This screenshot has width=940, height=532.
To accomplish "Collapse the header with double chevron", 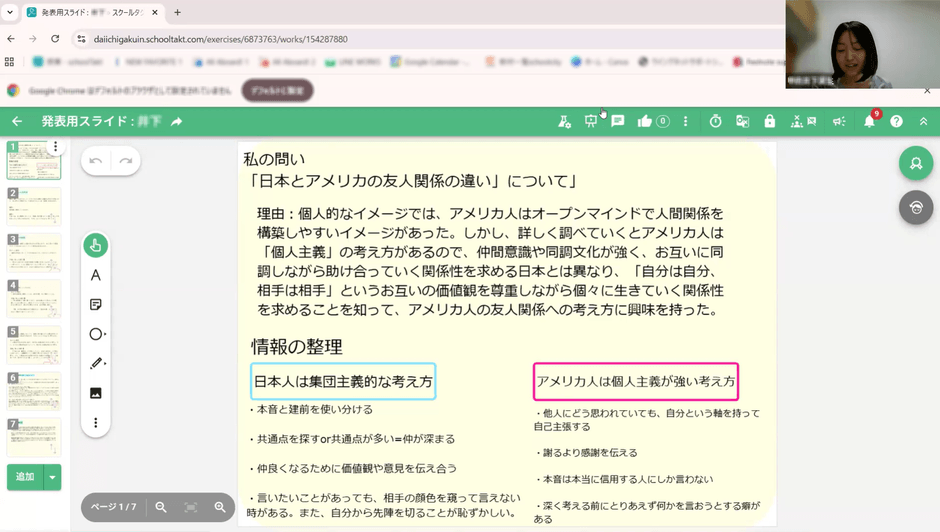I will pyautogui.click(x=923, y=121).
